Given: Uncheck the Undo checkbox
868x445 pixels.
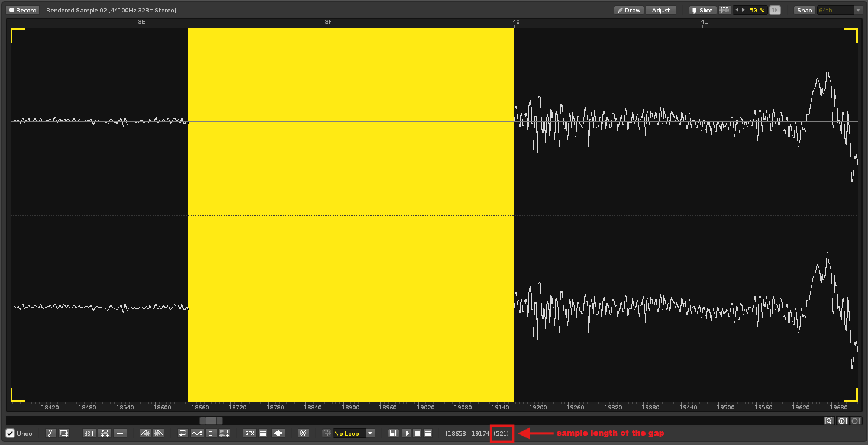Looking at the screenshot, I should pyautogui.click(x=10, y=433).
